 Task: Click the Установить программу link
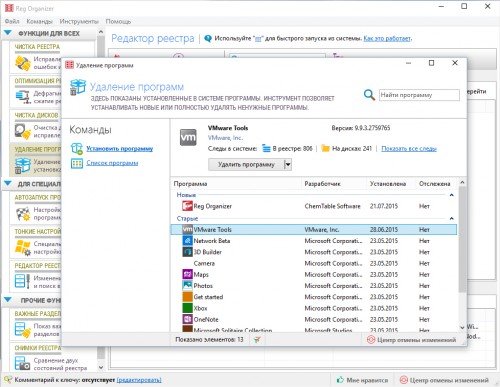tap(120, 149)
